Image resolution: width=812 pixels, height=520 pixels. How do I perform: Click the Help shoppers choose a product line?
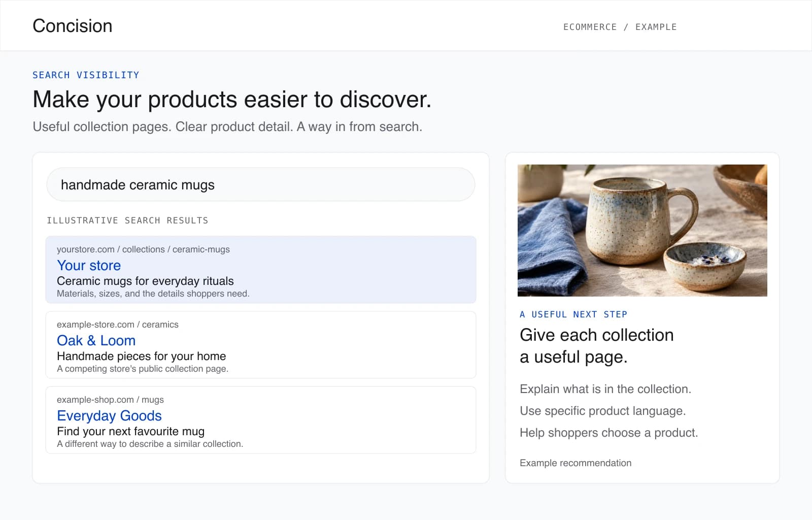[609, 433]
